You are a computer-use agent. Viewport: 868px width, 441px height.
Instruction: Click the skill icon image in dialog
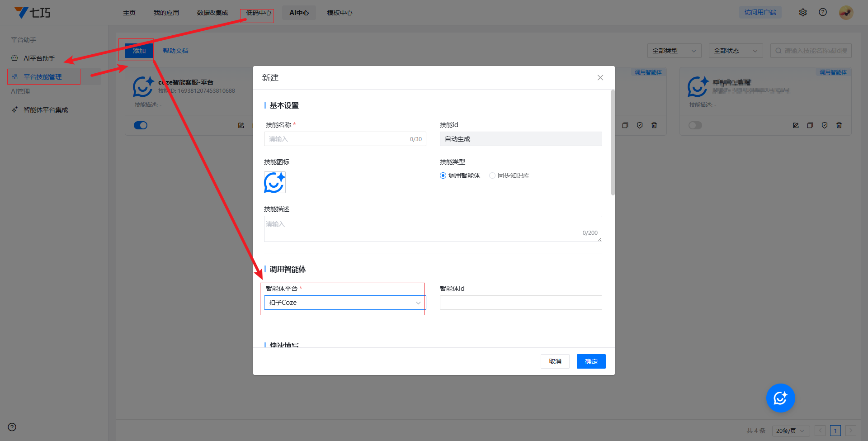(274, 183)
